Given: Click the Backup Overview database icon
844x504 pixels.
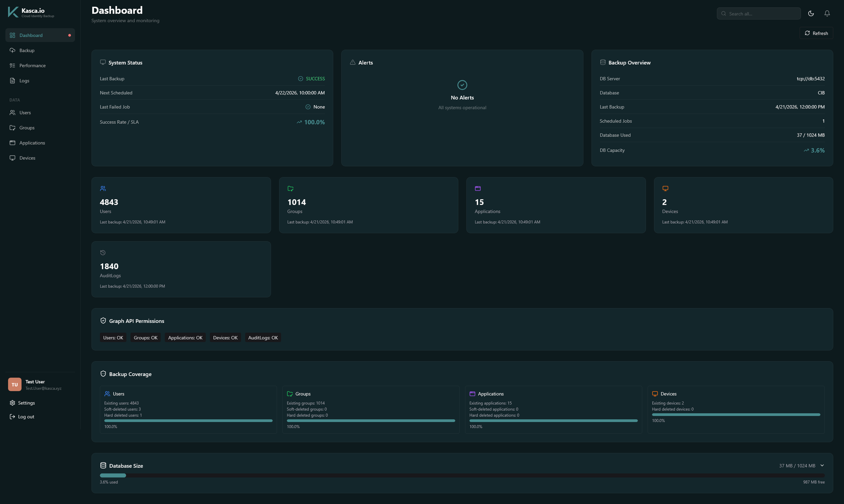Looking at the screenshot, I should (x=603, y=62).
